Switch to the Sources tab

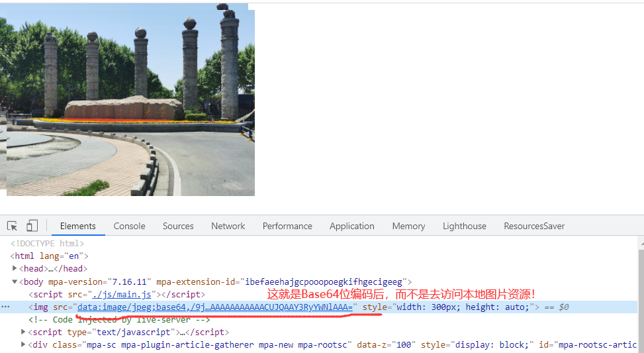point(178,226)
